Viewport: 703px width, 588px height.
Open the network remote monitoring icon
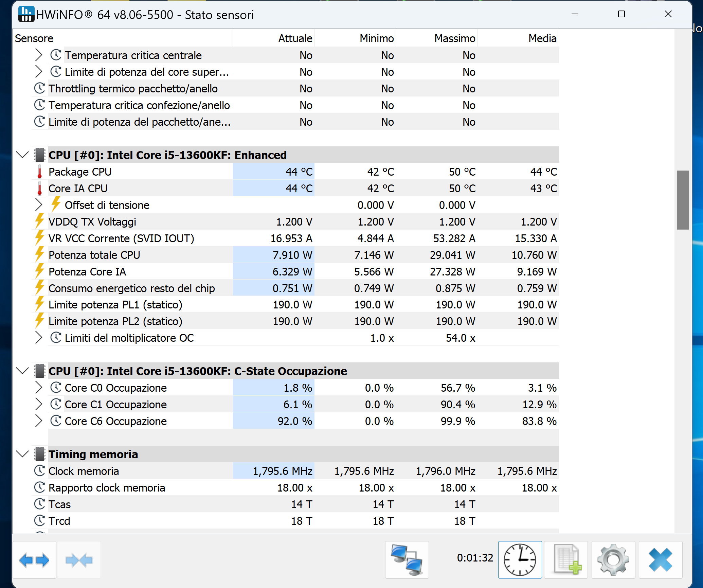coord(407,560)
